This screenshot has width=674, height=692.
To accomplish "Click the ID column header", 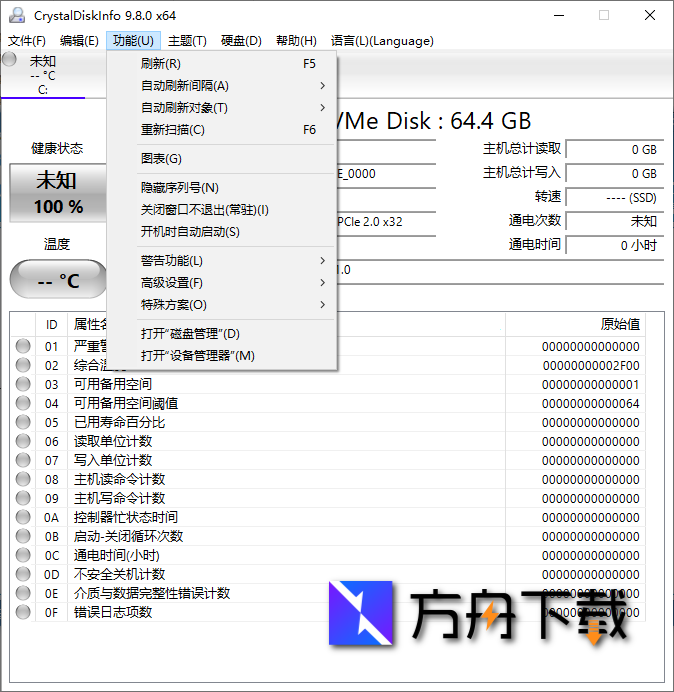I will [52, 324].
